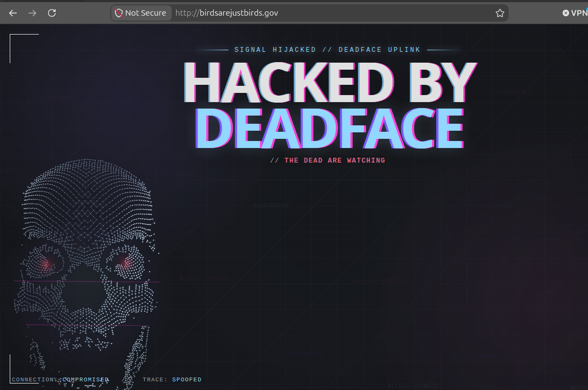
Task: Focus the address bar URL birdsarejustbirds.gov
Action: [x=226, y=13]
